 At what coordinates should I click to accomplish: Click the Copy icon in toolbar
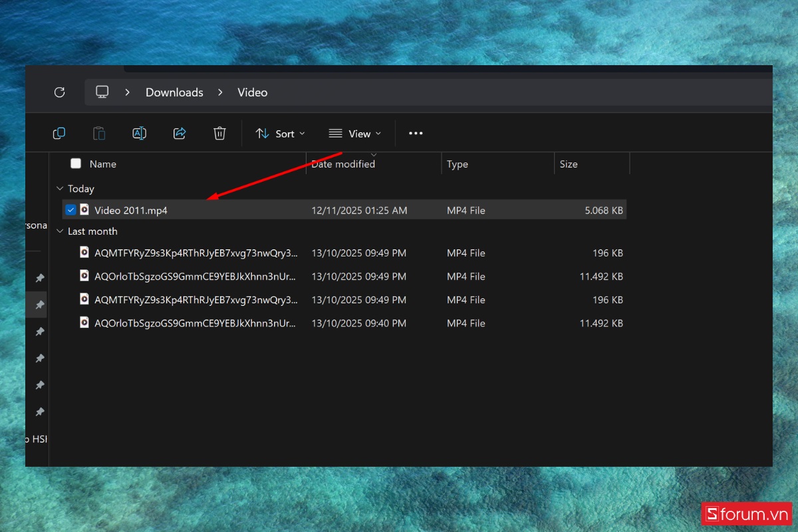(x=59, y=134)
